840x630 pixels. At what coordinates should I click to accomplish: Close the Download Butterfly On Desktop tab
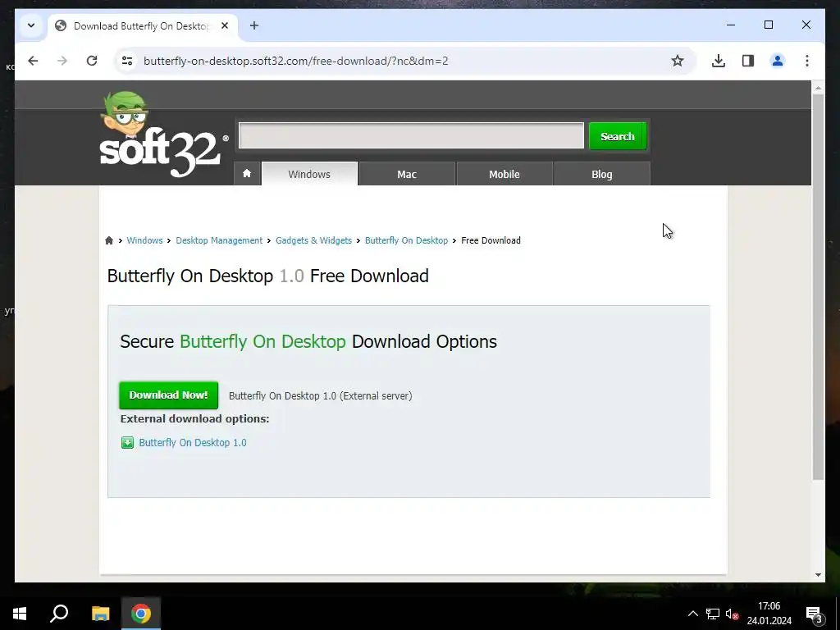pyautogui.click(x=225, y=25)
